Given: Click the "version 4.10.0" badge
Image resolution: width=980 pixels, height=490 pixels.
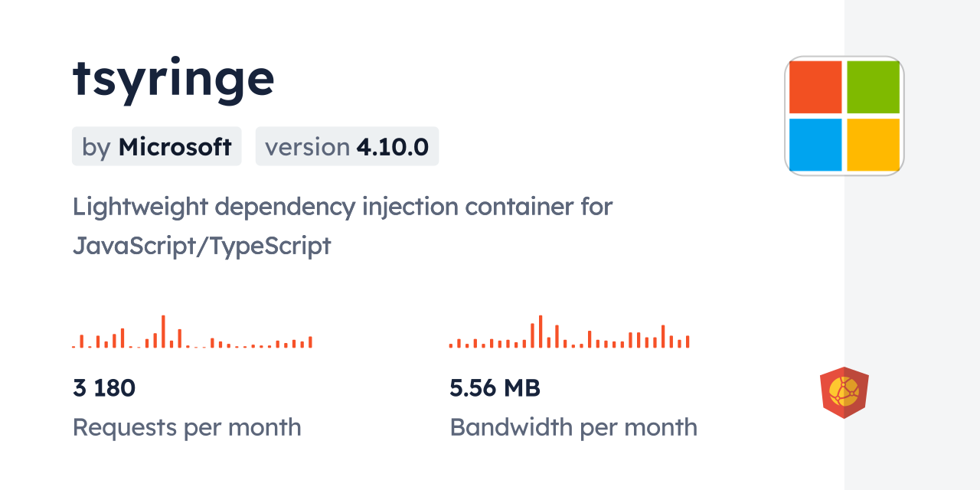Looking at the screenshot, I should click(347, 146).
